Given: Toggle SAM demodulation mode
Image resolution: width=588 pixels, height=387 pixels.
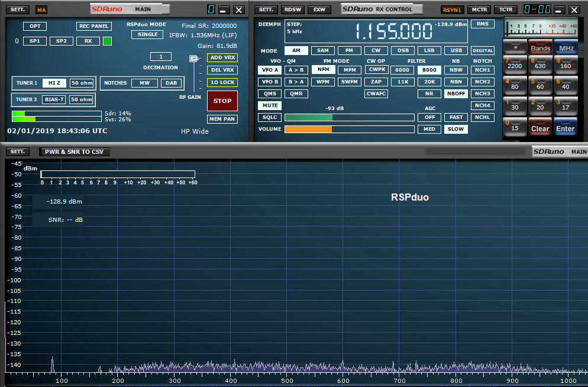Looking at the screenshot, I should point(323,50).
